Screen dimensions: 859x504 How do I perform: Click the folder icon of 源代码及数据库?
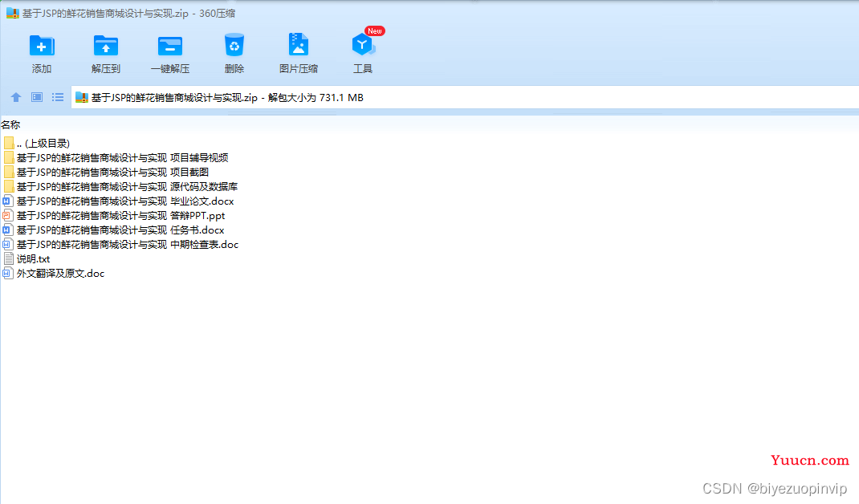click(8, 187)
